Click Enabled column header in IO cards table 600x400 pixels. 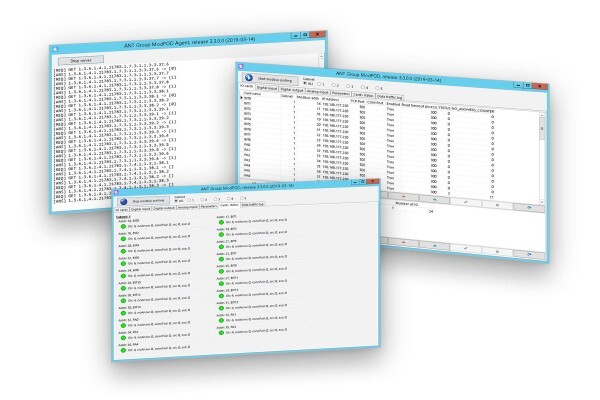393,104
